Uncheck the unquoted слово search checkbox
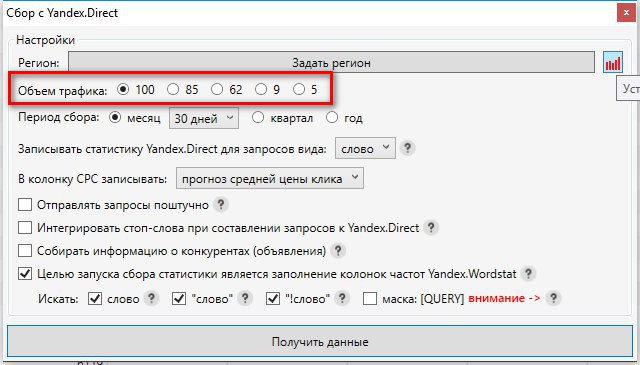 click(95, 298)
